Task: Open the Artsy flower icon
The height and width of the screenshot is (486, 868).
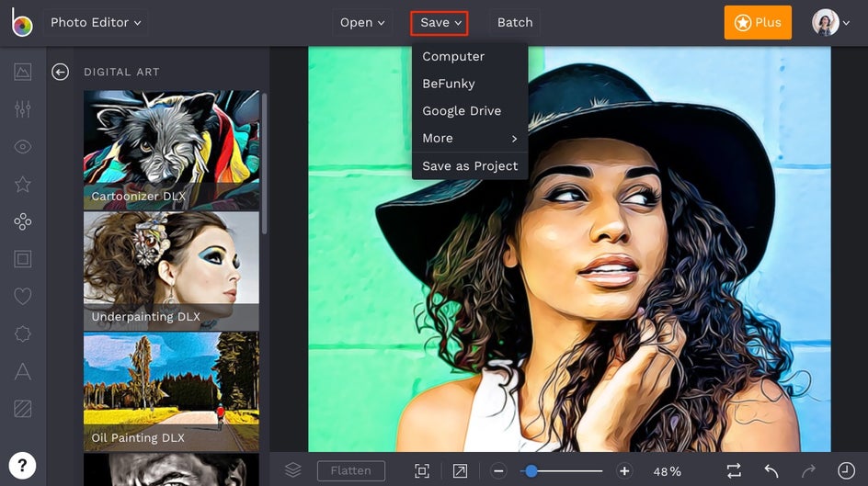Action: pos(23,221)
